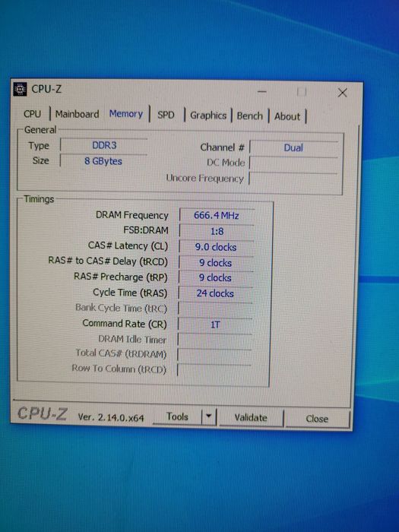Click the 24 clocks tRAS value
Image resolution: width=399 pixels, height=532 pixels.
[215, 293]
